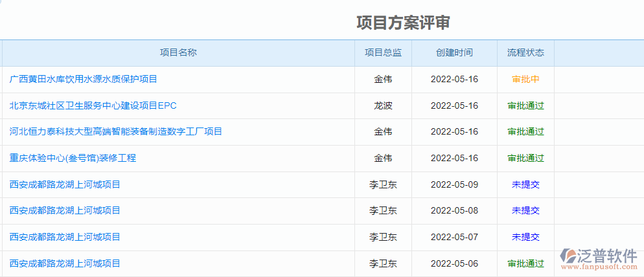
Task: Click the 2022-05-09 date cell
Action: 454,184
